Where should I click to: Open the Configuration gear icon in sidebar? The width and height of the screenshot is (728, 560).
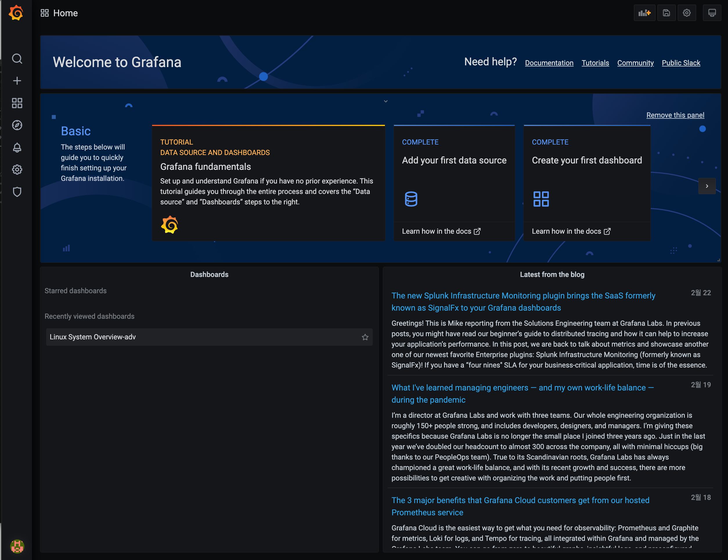click(17, 170)
